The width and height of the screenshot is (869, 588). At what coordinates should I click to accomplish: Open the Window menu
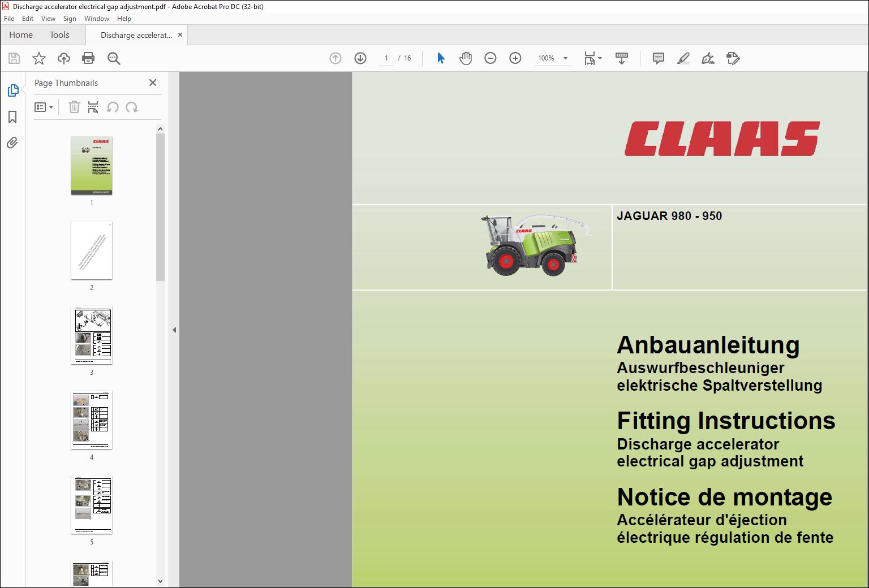click(97, 19)
